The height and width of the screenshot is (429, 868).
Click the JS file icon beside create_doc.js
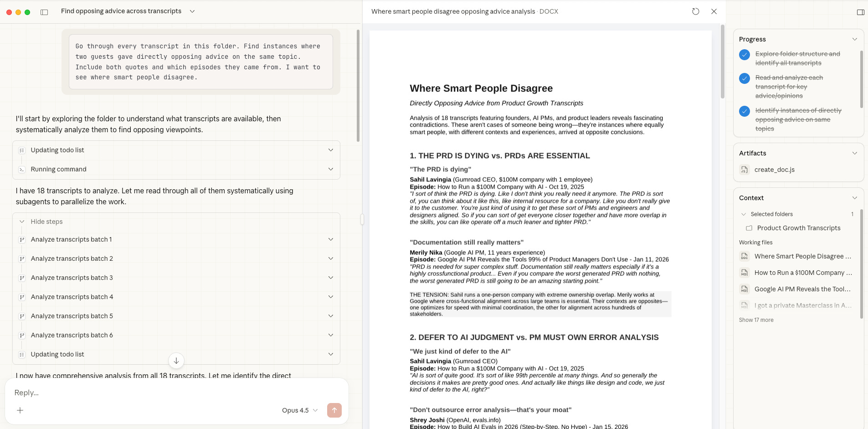pos(744,170)
